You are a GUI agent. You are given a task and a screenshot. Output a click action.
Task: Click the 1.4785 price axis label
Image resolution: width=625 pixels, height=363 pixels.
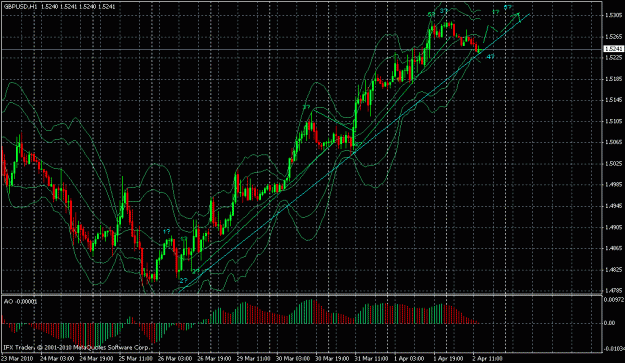613,290
